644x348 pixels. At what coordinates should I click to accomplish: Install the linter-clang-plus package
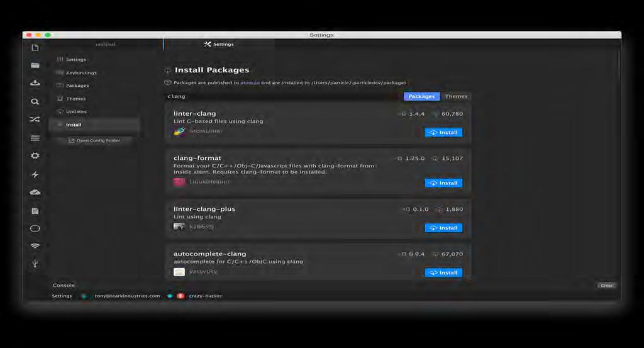[x=443, y=228]
